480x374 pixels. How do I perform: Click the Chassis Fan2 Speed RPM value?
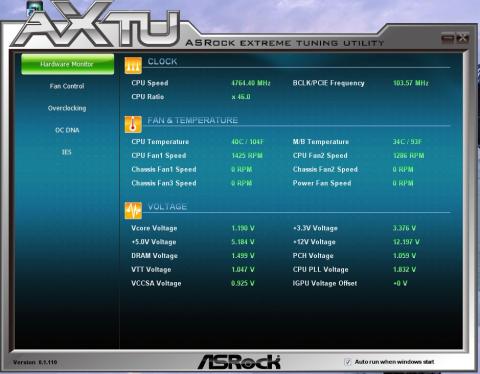pyautogui.click(x=403, y=169)
